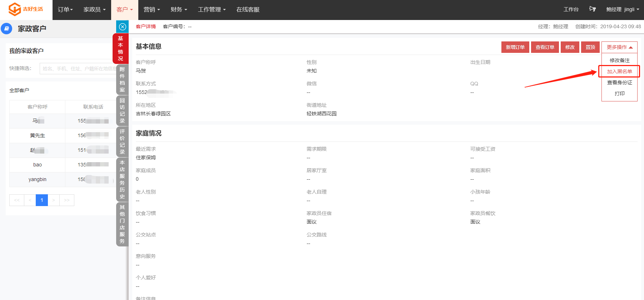Viewport: 644px width, 300px height.
Task: Click the 查看订单 button
Action: click(545, 47)
